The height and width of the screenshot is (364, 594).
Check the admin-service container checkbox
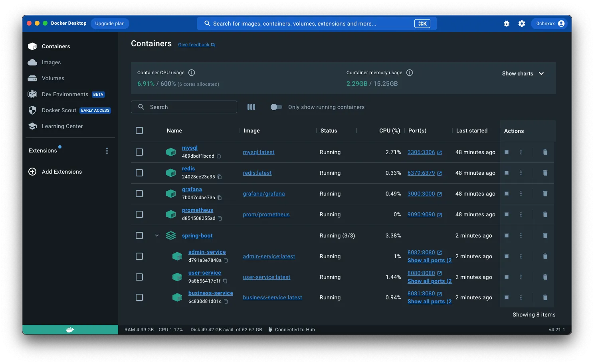tap(139, 256)
